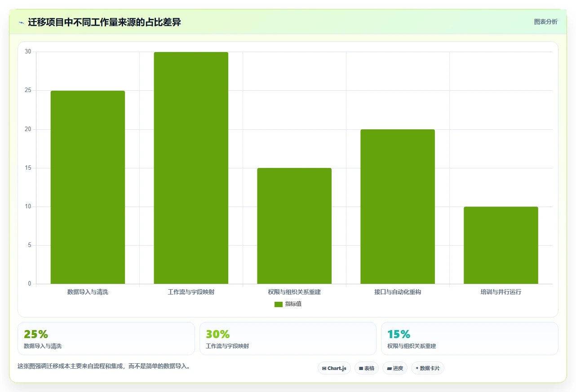The height and width of the screenshot is (392, 576).
Task: Click the x-axis label 权限与组织关系重建
Action: click(x=294, y=292)
